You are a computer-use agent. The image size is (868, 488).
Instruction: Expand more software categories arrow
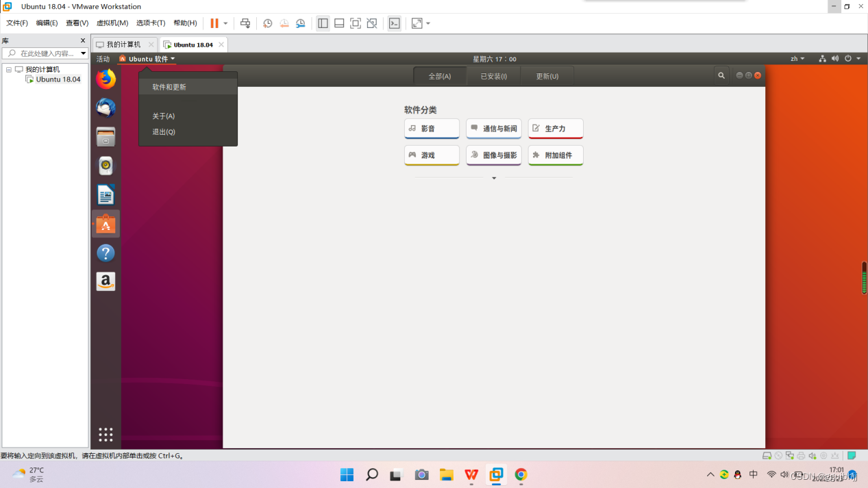(494, 178)
